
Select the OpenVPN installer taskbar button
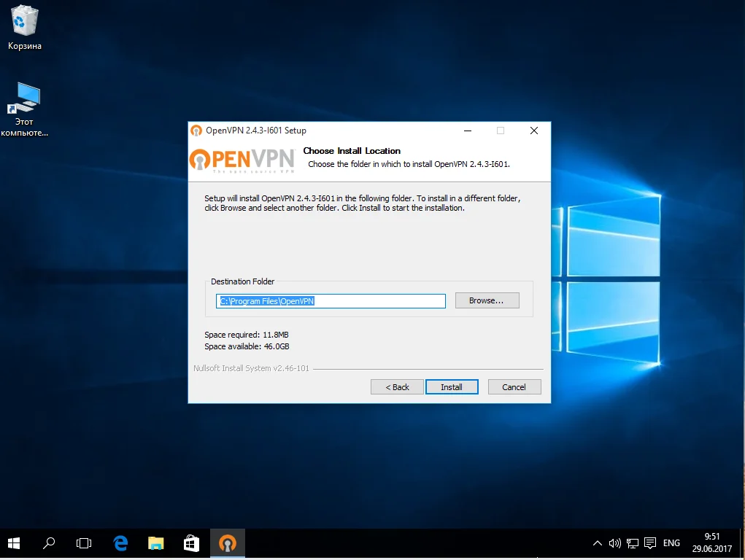pos(228,543)
